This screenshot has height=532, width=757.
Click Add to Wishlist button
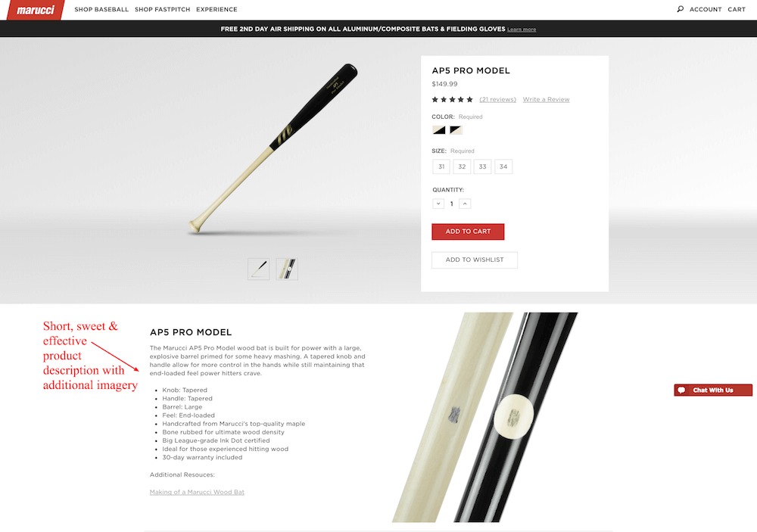point(475,260)
